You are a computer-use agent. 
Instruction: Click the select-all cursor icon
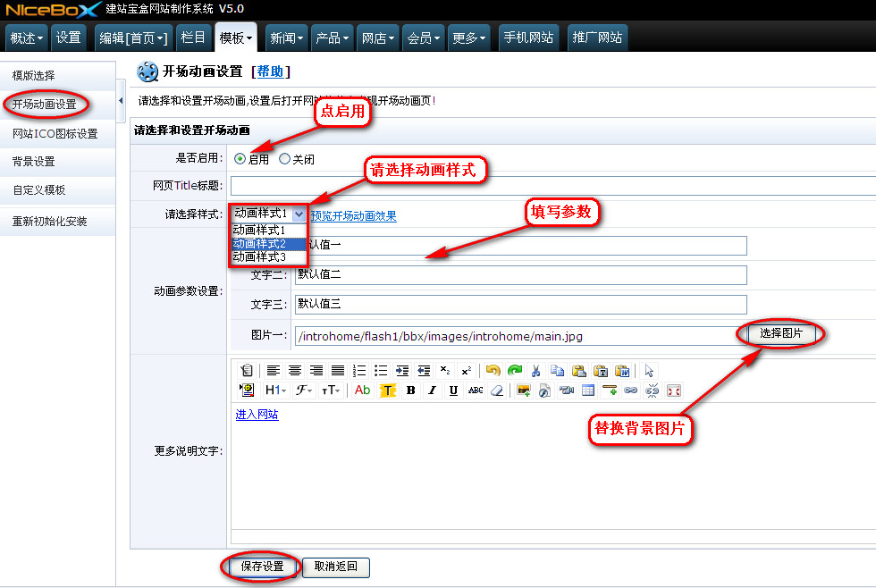coord(649,370)
